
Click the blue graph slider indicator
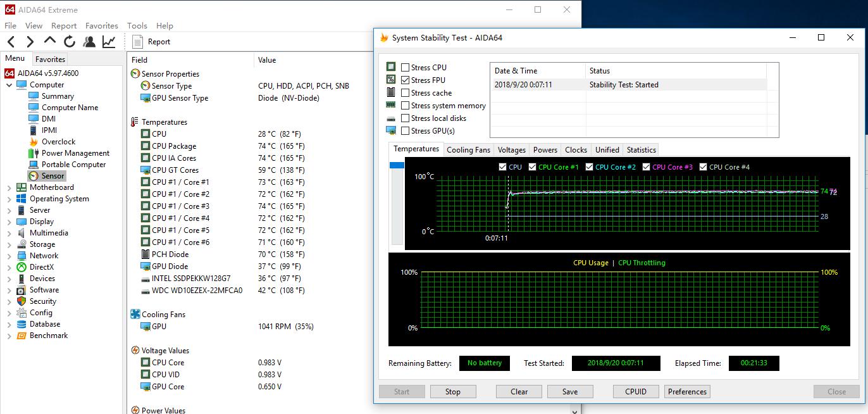[x=397, y=165]
